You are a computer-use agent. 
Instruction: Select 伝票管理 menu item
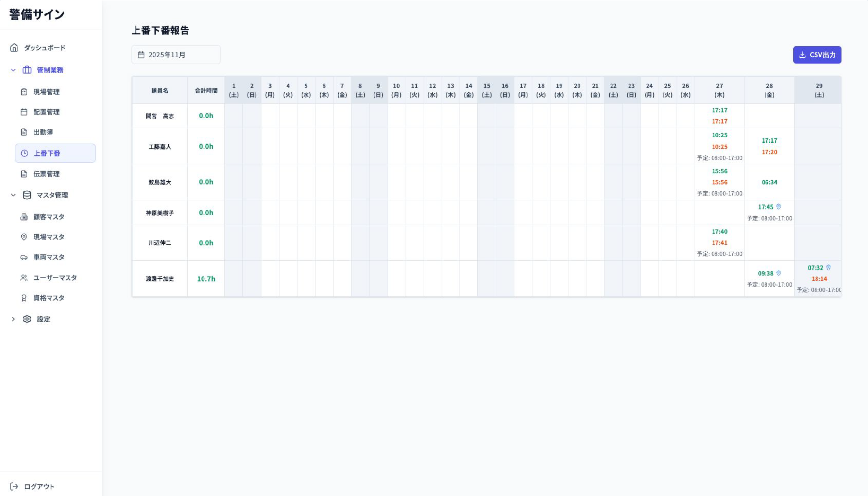46,174
